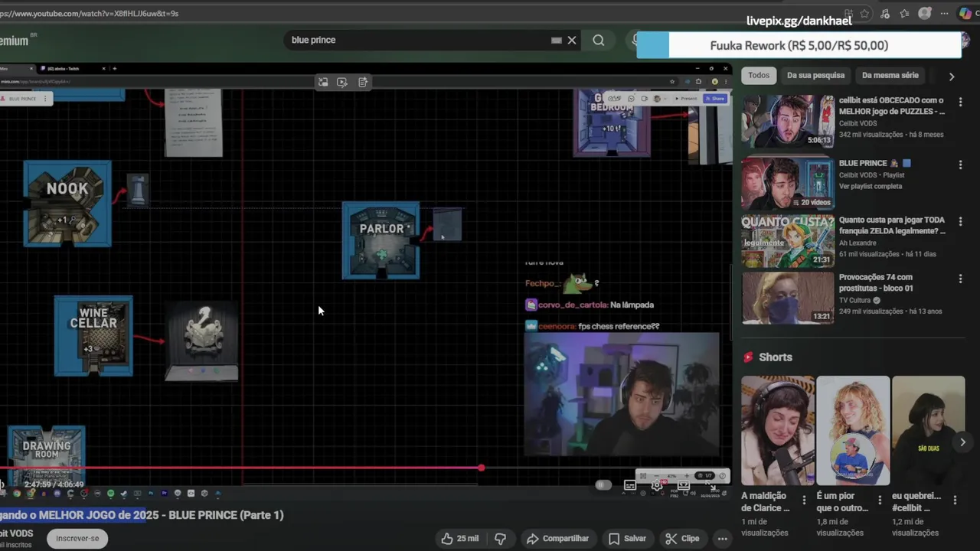
Task: Open options for 'Quanto custa para jogar' video
Action: point(960,222)
